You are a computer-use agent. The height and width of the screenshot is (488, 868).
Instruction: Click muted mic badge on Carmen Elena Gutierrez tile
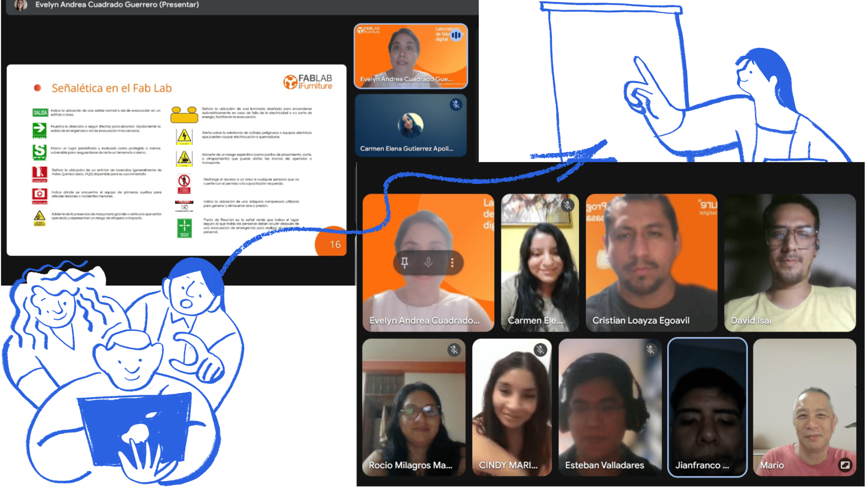456,104
